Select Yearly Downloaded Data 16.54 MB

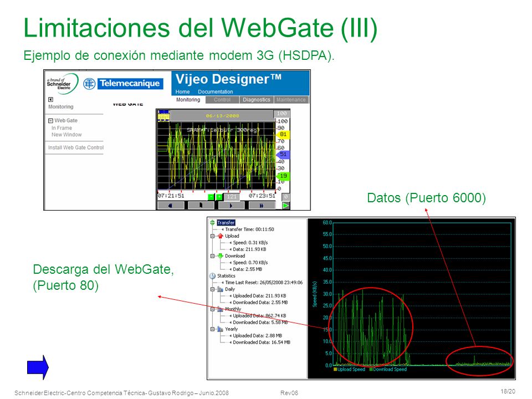262,342
